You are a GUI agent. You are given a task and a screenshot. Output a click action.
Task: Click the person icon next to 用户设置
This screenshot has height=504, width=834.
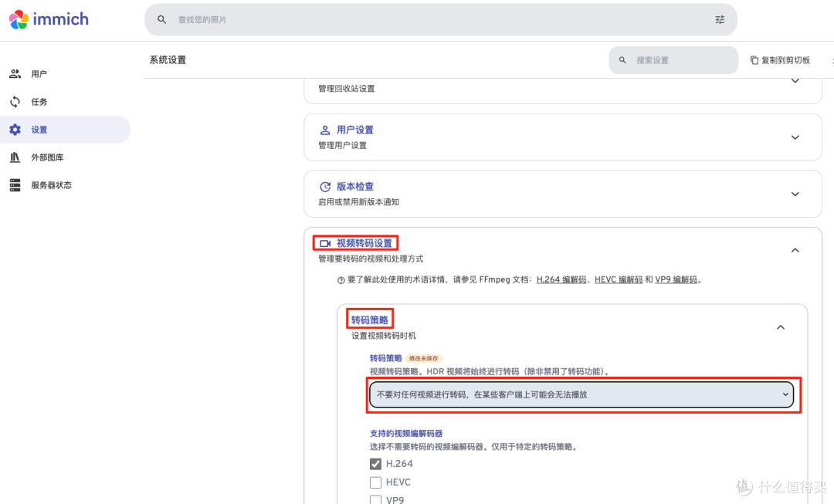coord(325,130)
